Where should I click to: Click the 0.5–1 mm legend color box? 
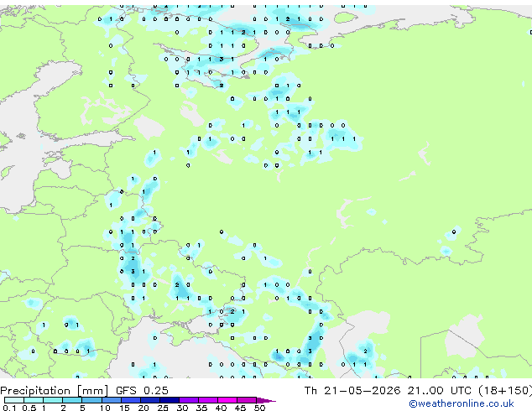click(x=34, y=400)
